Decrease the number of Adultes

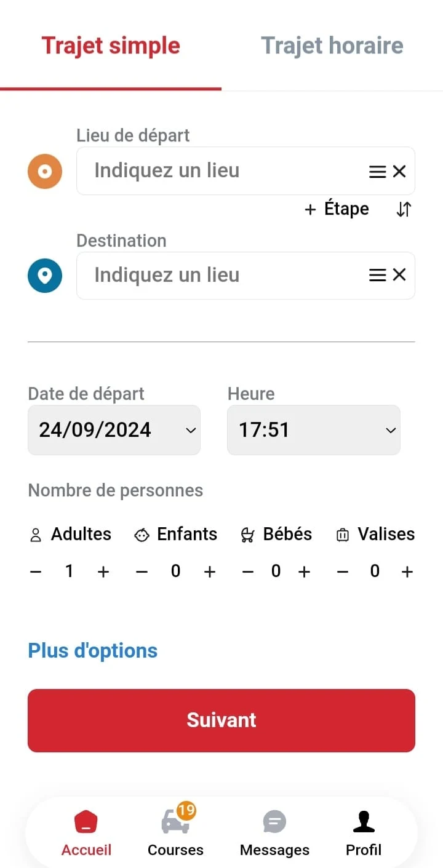coord(36,571)
